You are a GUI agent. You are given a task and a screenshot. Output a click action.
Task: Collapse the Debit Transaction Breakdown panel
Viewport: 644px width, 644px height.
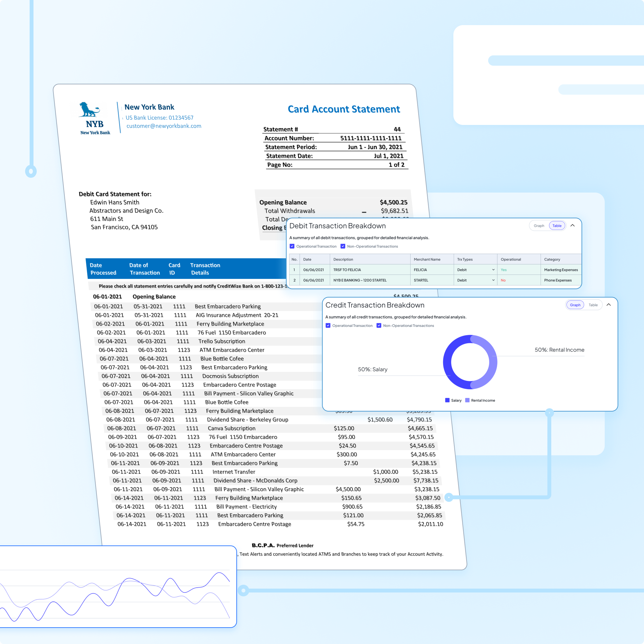[x=572, y=226]
